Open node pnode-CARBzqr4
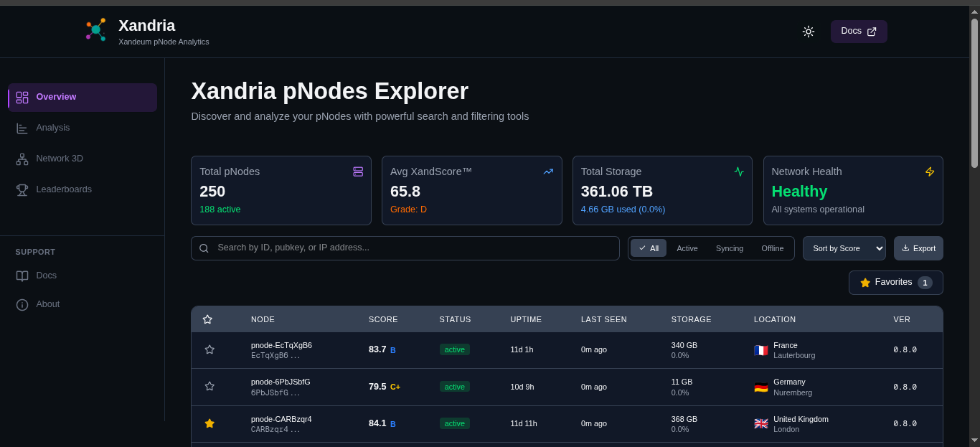 [x=281, y=419]
